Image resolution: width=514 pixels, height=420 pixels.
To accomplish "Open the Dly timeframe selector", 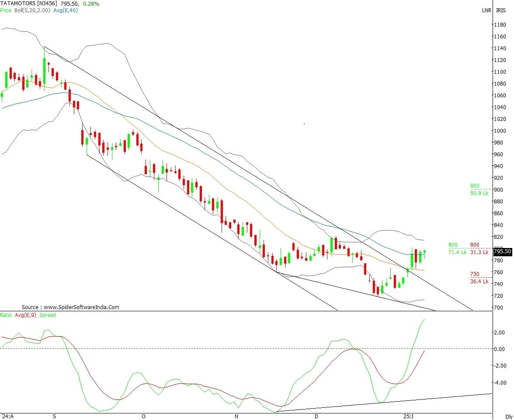I will 508,417.
